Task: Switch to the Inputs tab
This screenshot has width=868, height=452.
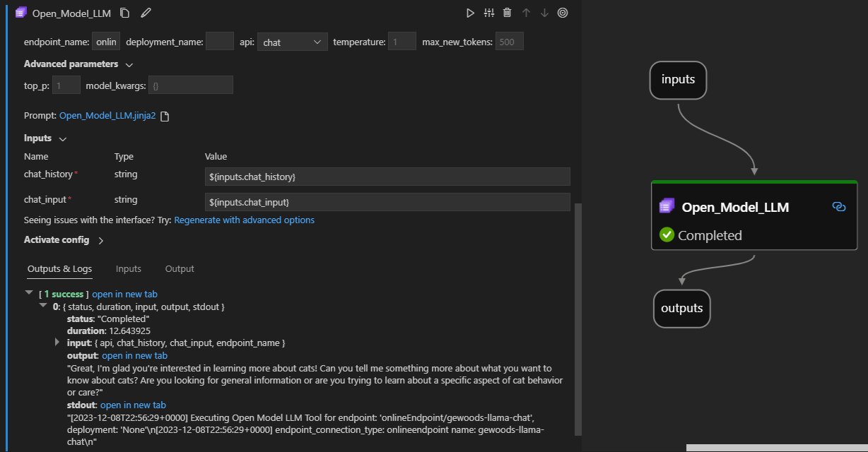Action: coord(128,268)
